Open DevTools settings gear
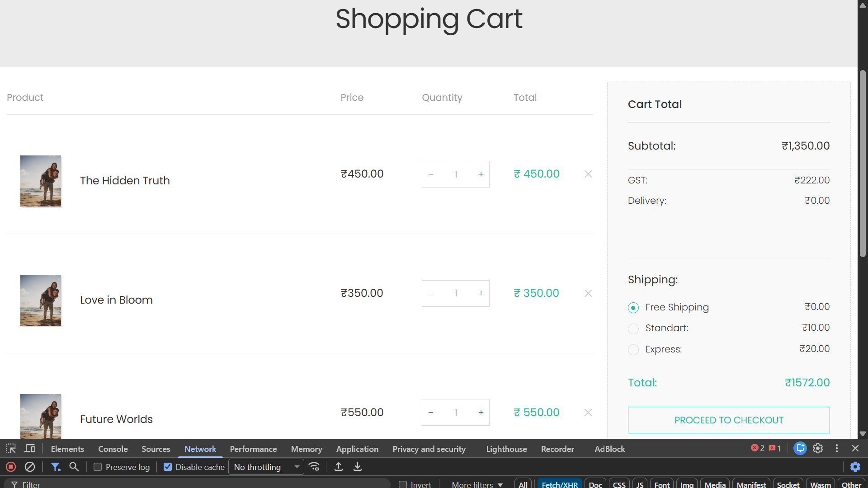Image resolution: width=868 pixels, height=488 pixels. tap(818, 448)
